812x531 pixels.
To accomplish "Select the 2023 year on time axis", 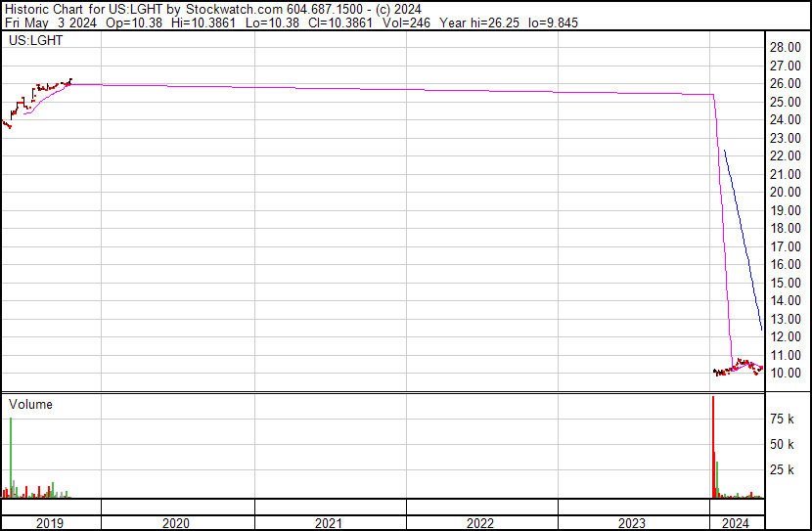I will [632, 523].
